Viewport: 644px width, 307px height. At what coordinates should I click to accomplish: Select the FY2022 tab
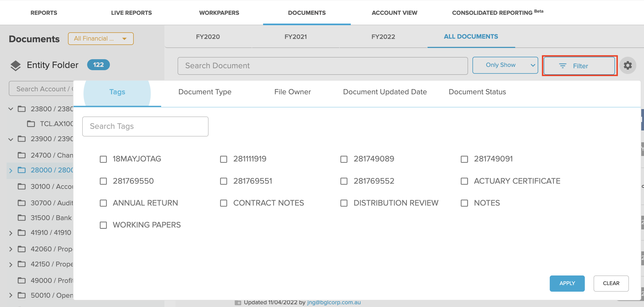[383, 37]
